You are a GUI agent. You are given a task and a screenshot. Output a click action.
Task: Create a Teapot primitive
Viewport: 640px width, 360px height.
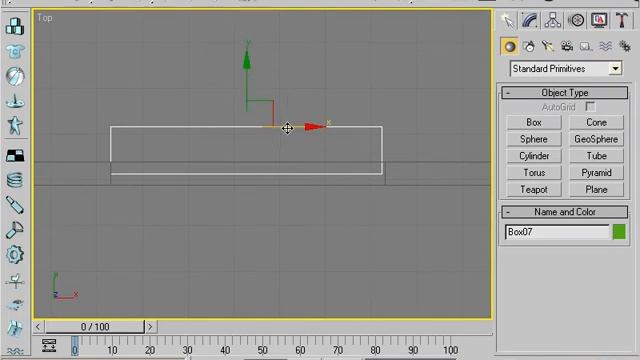[534, 190]
